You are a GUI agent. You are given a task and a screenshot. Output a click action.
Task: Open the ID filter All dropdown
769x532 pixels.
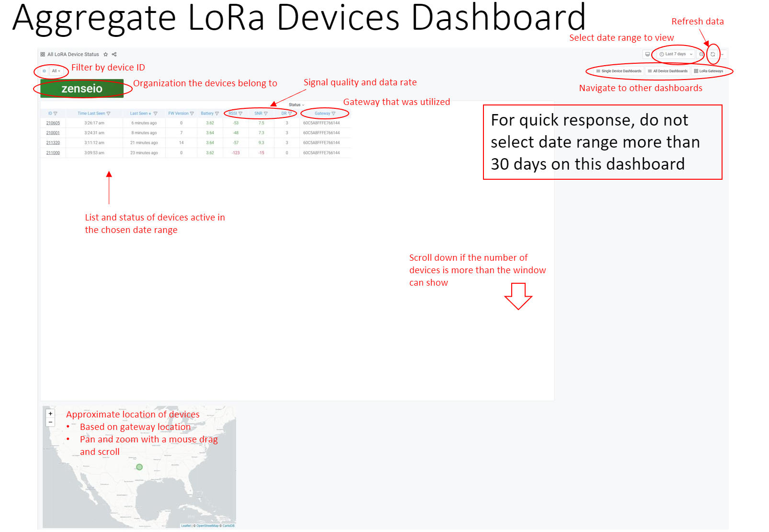tap(56, 71)
